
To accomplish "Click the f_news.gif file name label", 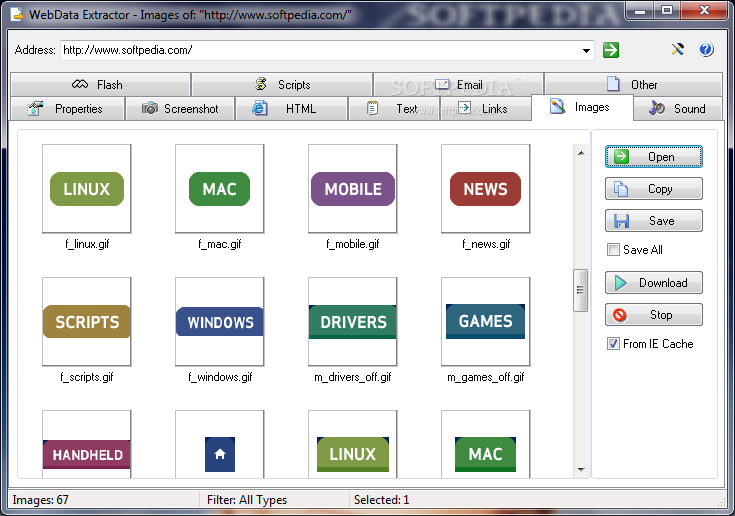I will coord(486,244).
